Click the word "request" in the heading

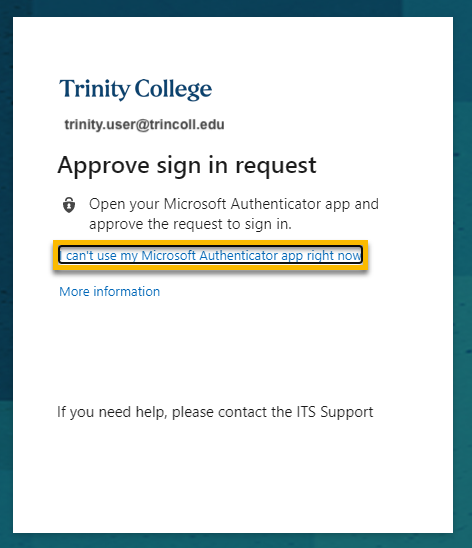[276, 166]
